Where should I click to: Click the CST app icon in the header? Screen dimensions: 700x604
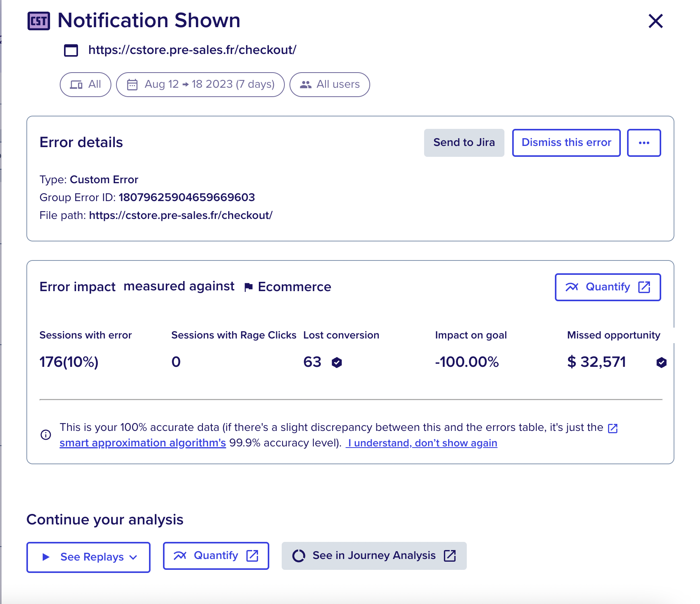click(x=38, y=21)
